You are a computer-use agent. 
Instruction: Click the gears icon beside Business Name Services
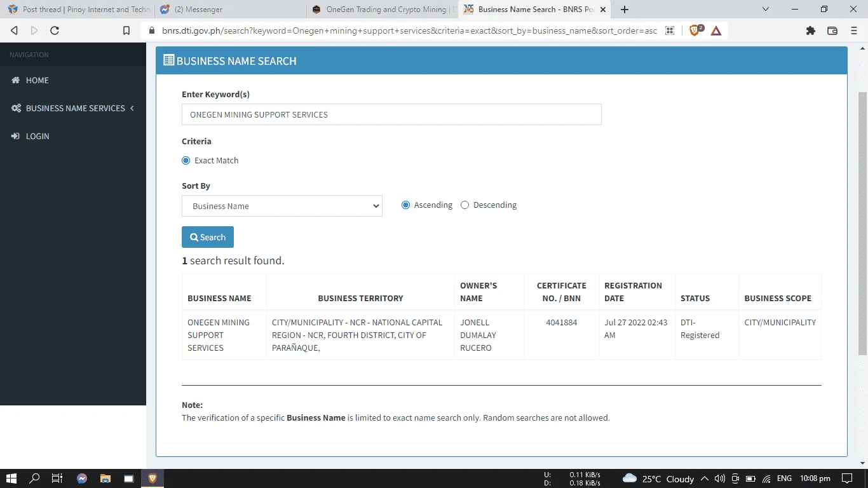[16, 108]
